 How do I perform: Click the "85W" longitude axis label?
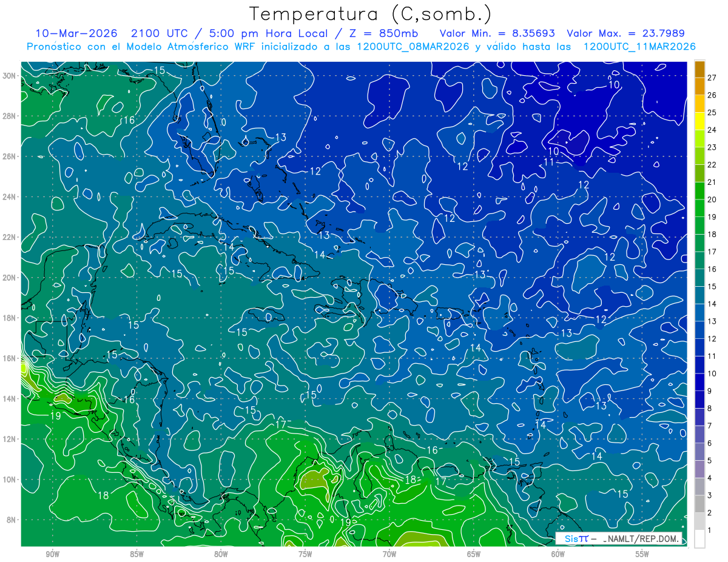click(x=136, y=555)
